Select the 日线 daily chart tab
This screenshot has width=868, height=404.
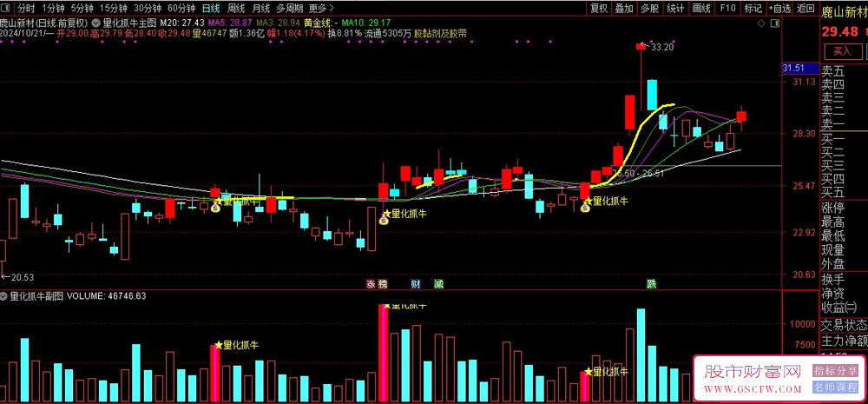(210, 9)
